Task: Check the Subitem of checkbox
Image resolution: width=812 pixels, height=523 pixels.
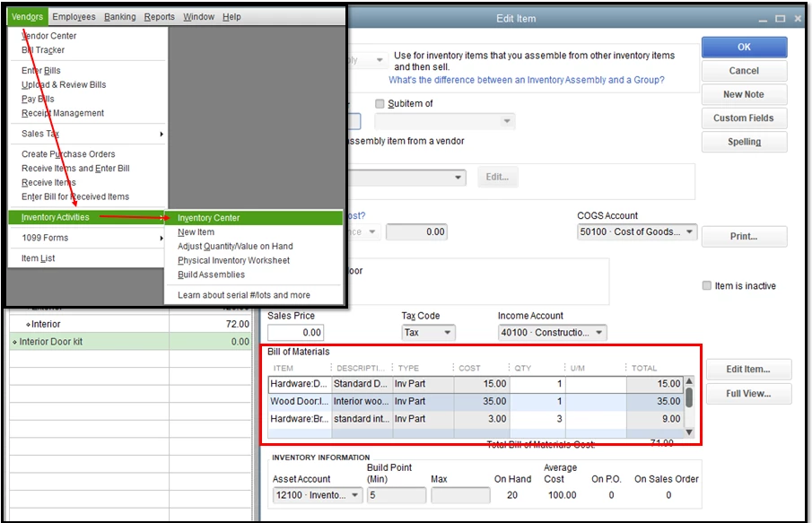Action: tap(380, 103)
